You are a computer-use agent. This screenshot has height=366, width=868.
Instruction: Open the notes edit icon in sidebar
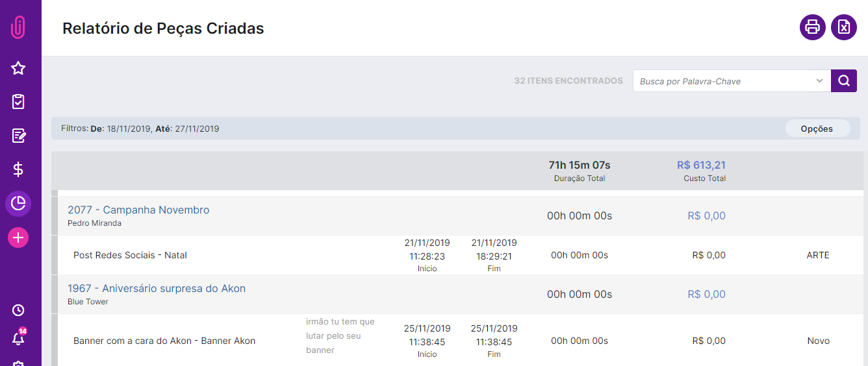tap(18, 136)
